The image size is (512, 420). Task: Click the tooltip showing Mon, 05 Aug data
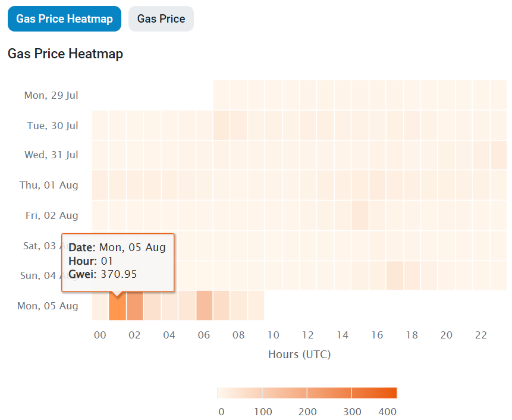[117, 262]
